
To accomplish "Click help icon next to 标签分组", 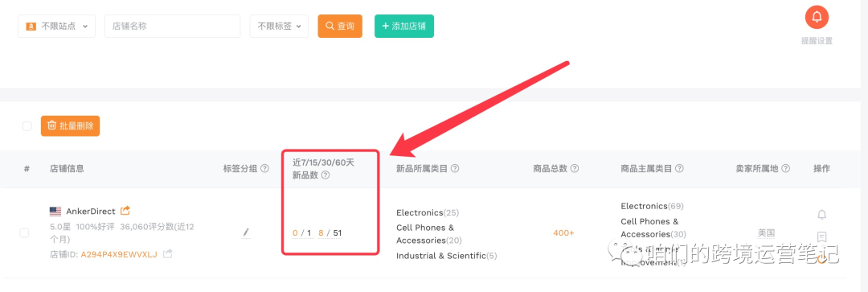I will 264,168.
